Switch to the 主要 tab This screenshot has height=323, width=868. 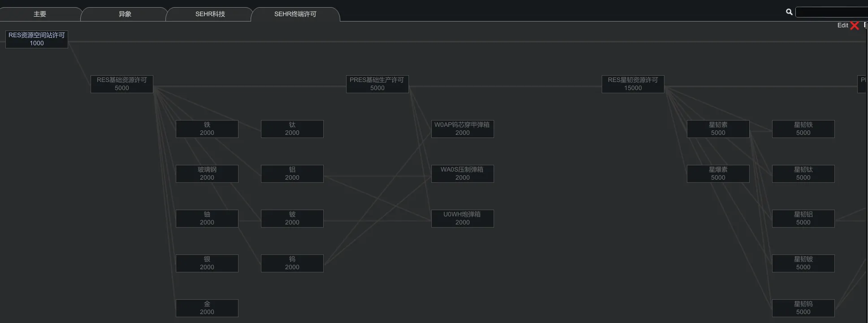40,14
